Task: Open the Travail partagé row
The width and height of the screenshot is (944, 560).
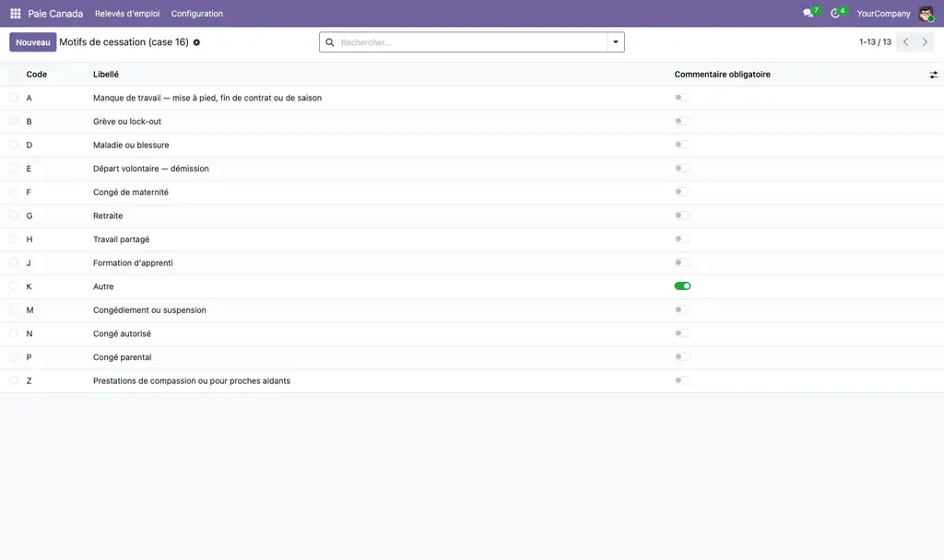Action: pos(472,239)
